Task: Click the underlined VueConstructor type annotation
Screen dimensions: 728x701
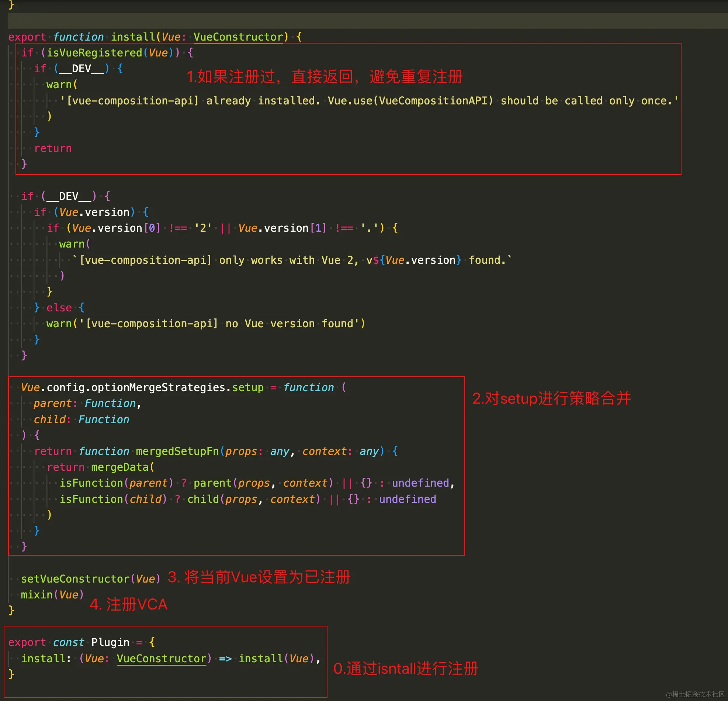Action: [x=238, y=37]
